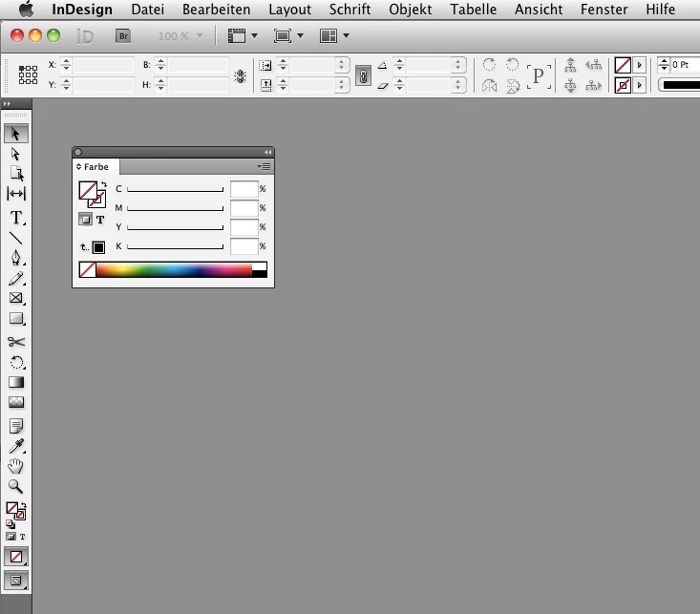Open the Schrift menu
The height and width of the screenshot is (614, 700).
[x=350, y=10]
